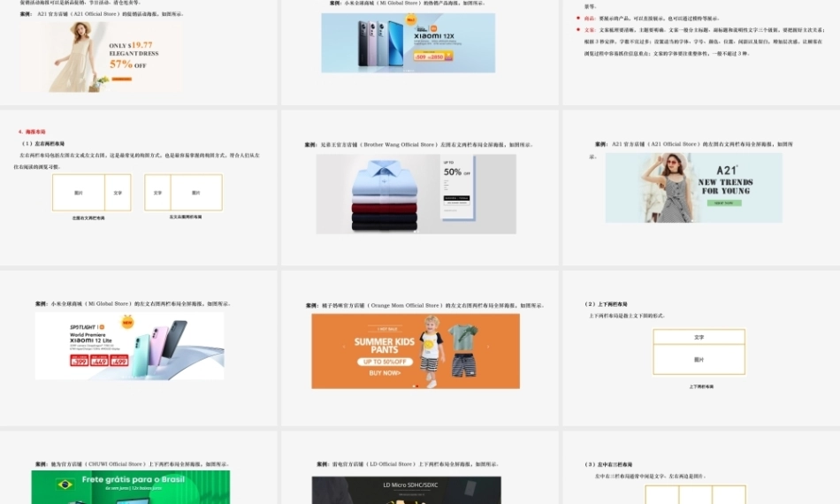
Task: Click the red 499 price tag
Action: [119, 361]
